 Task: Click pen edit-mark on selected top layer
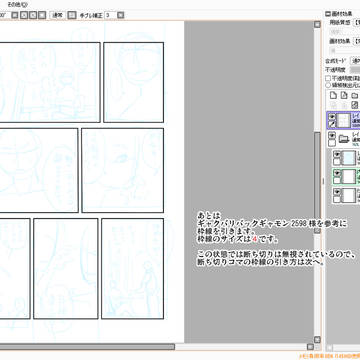coord(332,124)
